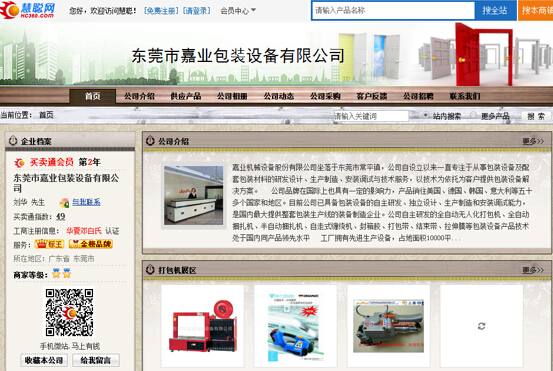553x371 pixels.
Task: Click the refresh icon on the loading product
Action: coord(481,326)
